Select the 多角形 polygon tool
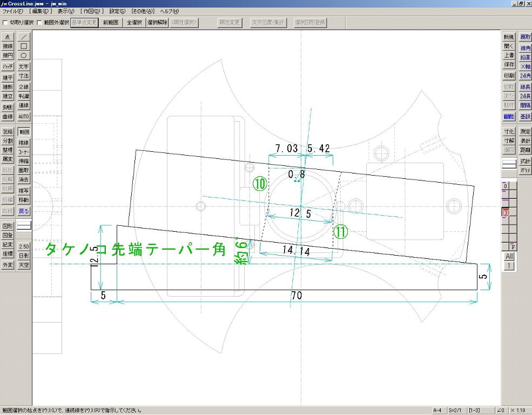 tap(8, 107)
